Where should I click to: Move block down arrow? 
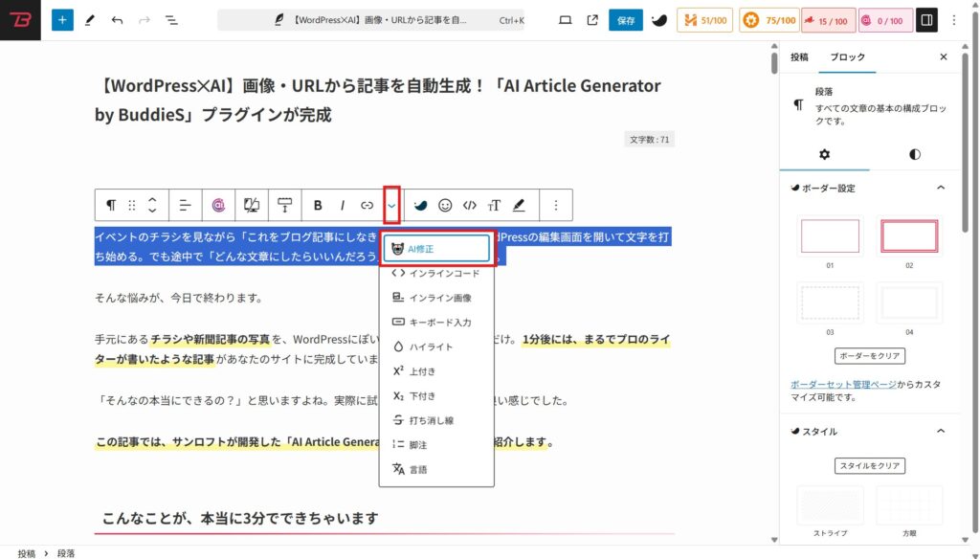(x=152, y=211)
